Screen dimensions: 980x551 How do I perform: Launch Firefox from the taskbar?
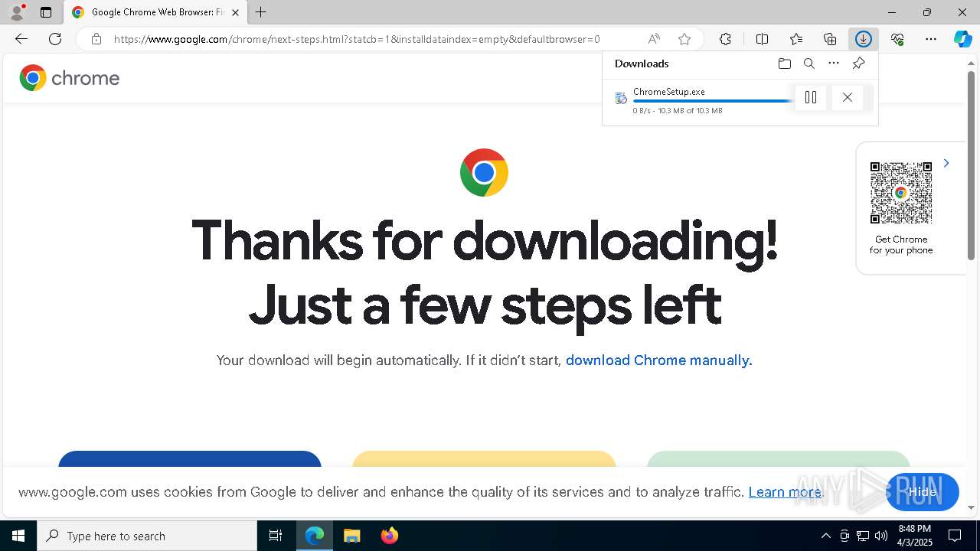pyautogui.click(x=390, y=536)
